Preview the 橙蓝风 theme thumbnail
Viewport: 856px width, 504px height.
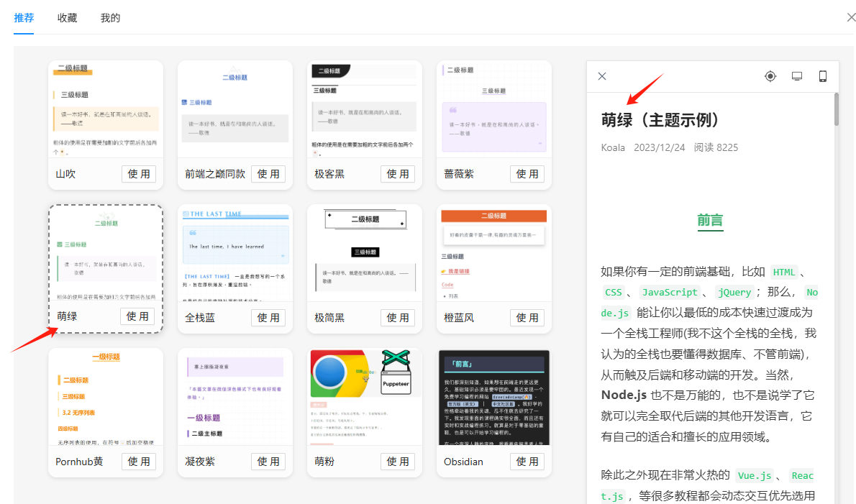[x=494, y=254]
